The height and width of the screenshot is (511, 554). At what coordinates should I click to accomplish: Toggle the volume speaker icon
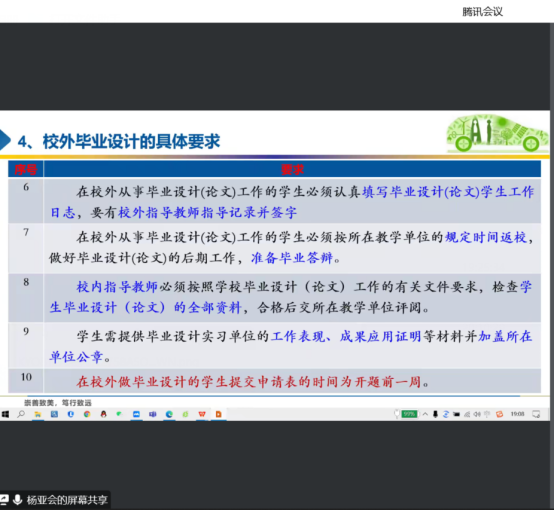point(477,414)
